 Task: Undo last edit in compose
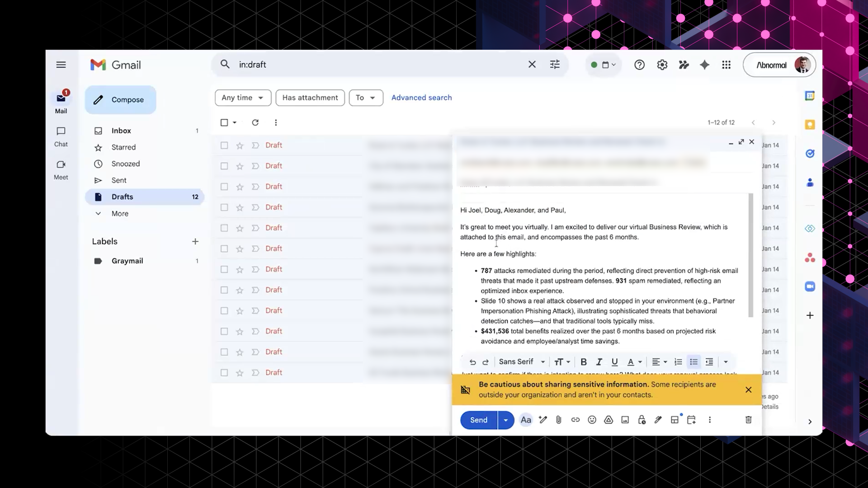pos(472,362)
